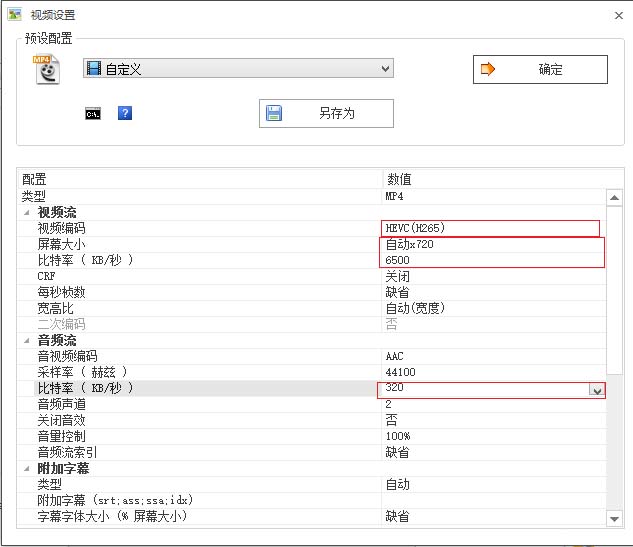Select the 采样率 row label

82,372
